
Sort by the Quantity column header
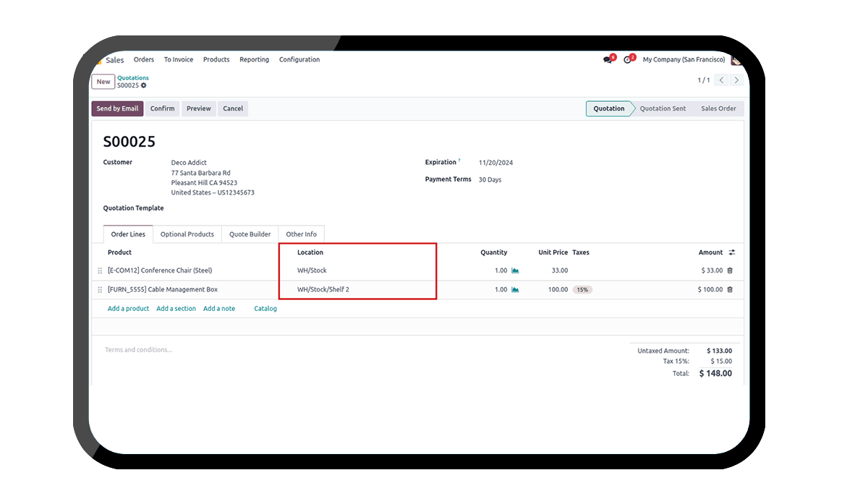494,252
